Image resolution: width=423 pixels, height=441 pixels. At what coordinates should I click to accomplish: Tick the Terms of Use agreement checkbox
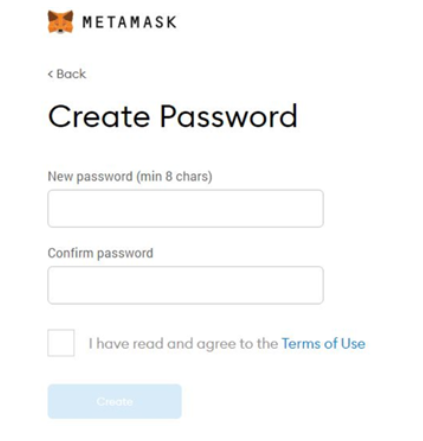pyautogui.click(x=61, y=343)
